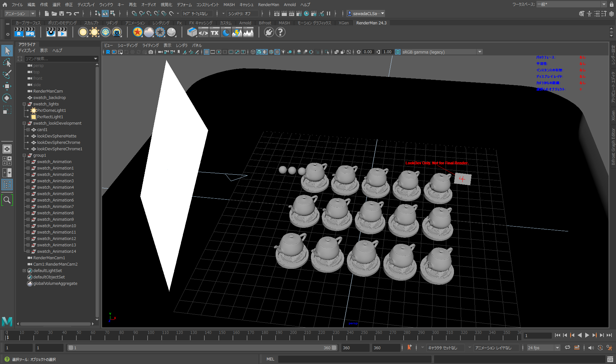This screenshot has height=364, width=616.
Task: Select swatch_Animation7 in the Outliner
Action: click(x=55, y=206)
